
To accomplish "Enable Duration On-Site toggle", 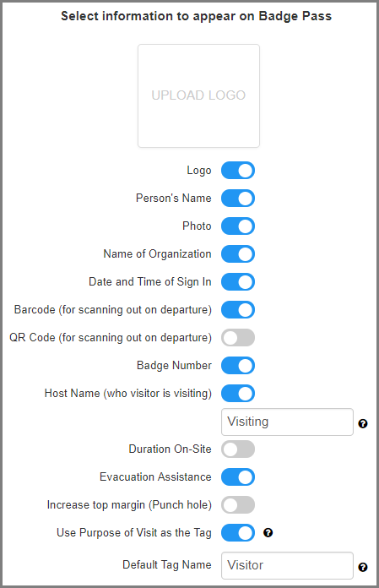I will (x=238, y=449).
